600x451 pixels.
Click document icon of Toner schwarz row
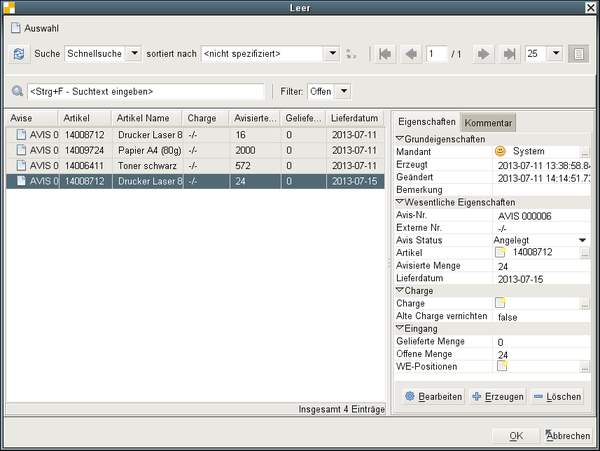click(21, 165)
